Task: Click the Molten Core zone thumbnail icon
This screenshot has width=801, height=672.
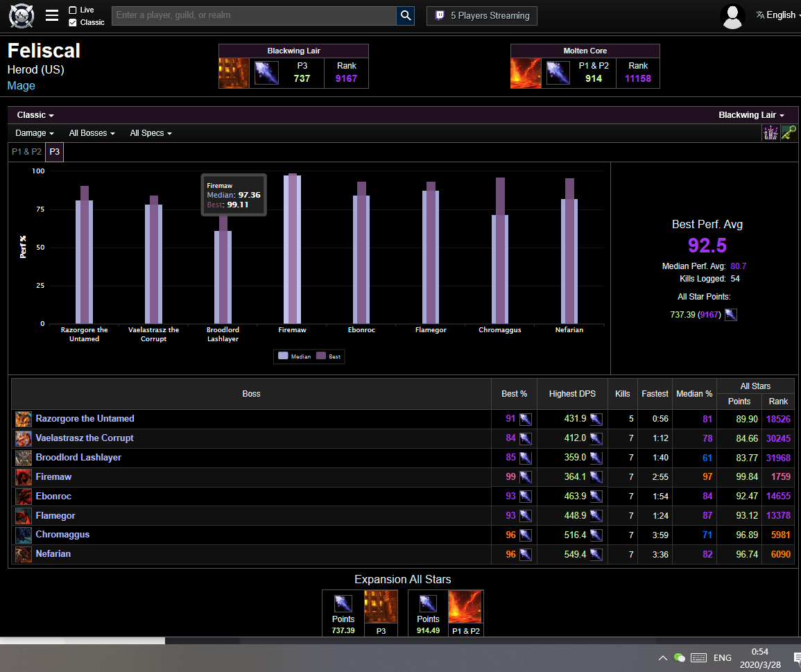Action: tap(525, 73)
